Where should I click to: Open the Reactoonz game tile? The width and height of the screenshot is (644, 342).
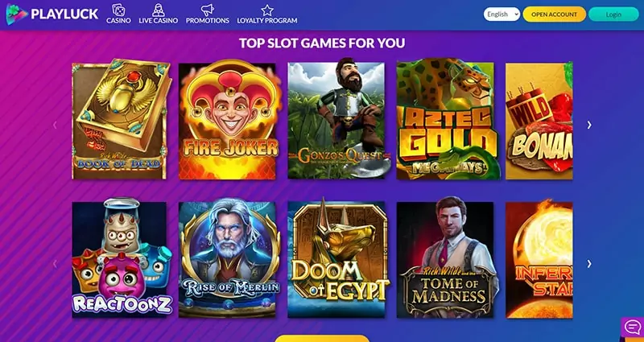point(122,258)
